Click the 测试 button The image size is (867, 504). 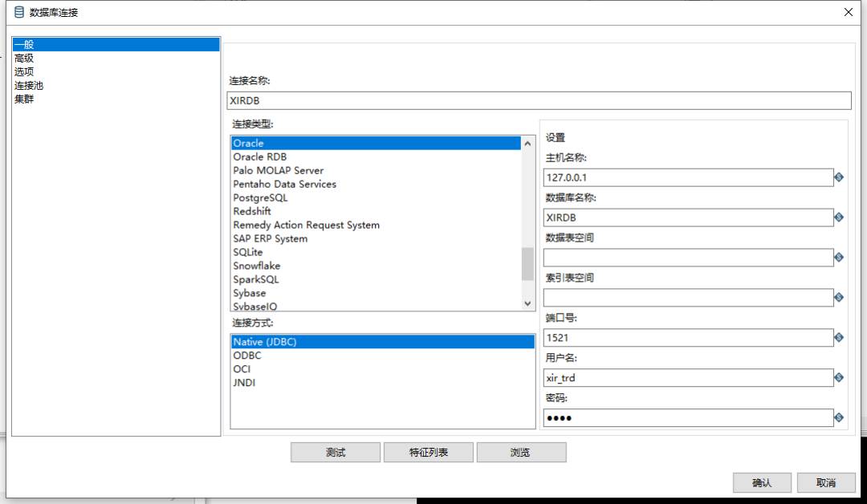click(x=336, y=452)
